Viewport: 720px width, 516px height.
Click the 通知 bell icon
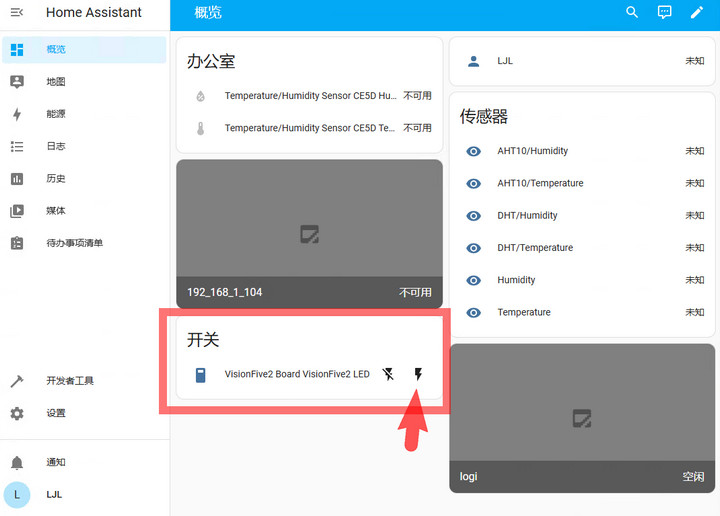(17, 462)
